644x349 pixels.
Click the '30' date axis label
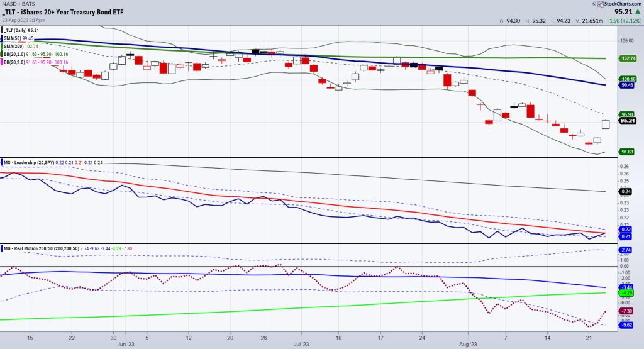[113, 338]
